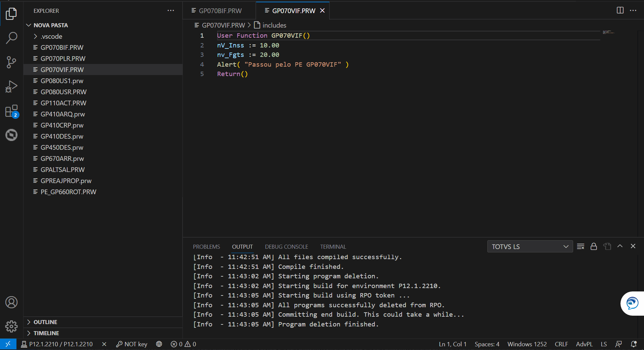The height and width of the screenshot is (350, 644).
Task: Select the OUTPUT panel tab
Action: 242,247
